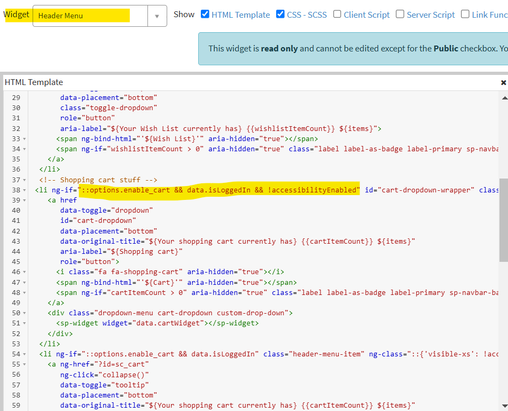Click line number 53 in gutter
Viewport: 508px width, 411px height.
coord(16,344)
